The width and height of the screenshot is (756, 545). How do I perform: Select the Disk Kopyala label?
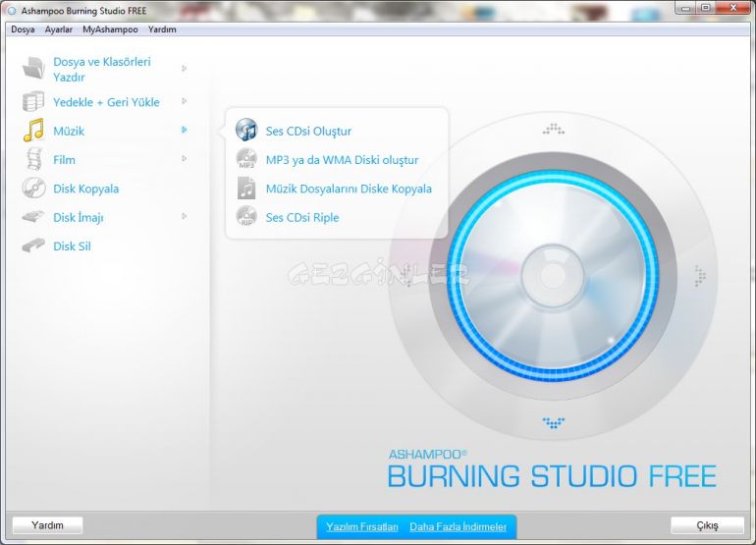click(x=85, y=189)
